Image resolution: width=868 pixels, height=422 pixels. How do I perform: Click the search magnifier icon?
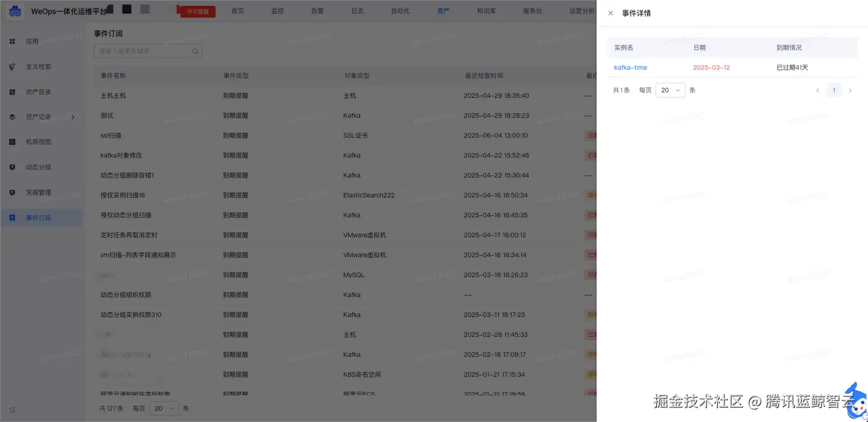(195, 51)
